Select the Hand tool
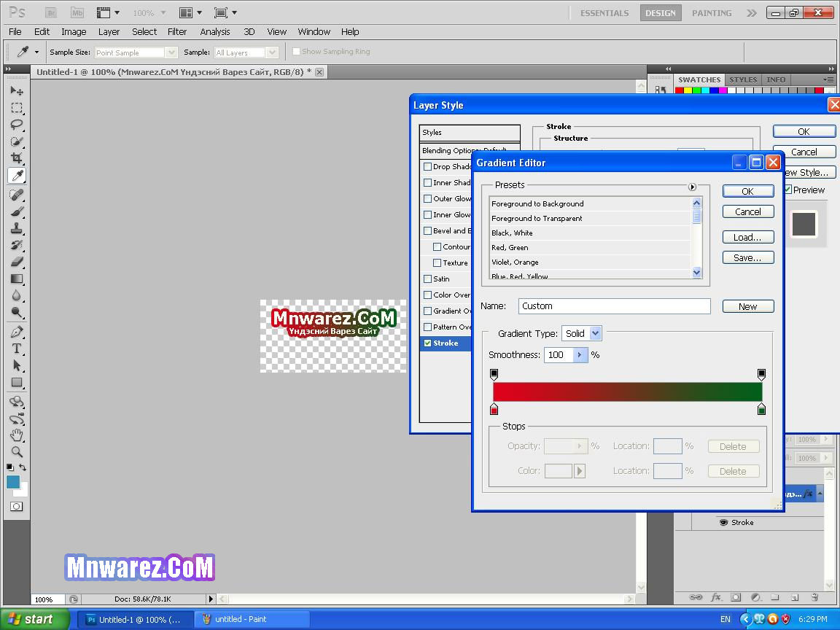Screen dimensions: 840x630 (17, 435)
